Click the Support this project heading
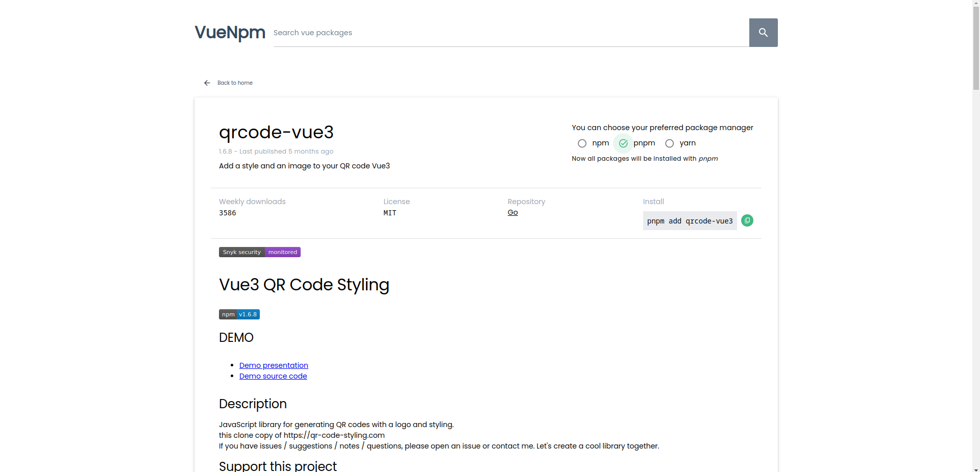980x472 pixels. [278, 466]
